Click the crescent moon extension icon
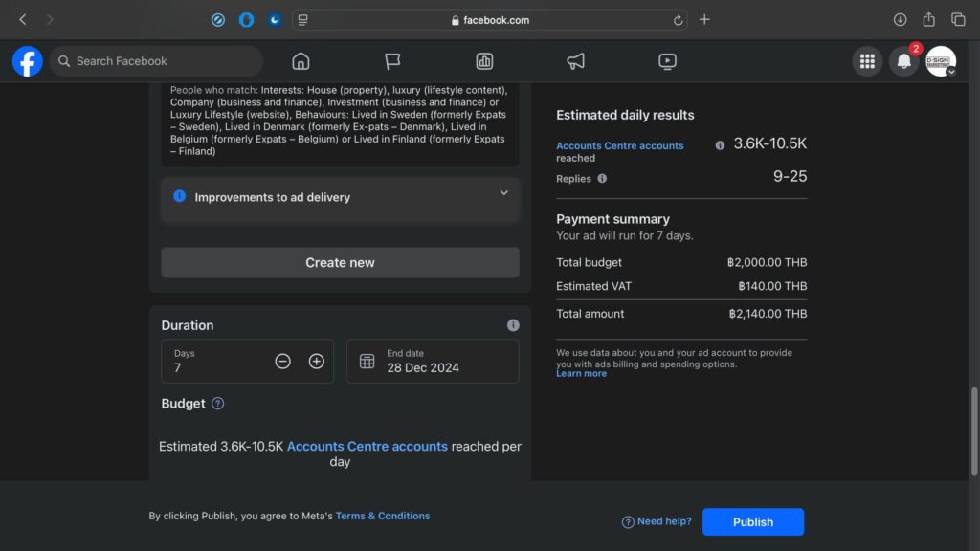Image resolution: width=980 pixels, height=551 pixels. [x=275, y=20]
